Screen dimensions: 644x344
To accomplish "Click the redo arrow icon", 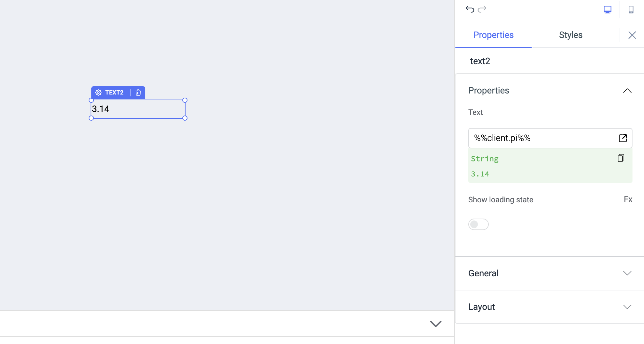I will pyautogui.click(x=482, y=9).
